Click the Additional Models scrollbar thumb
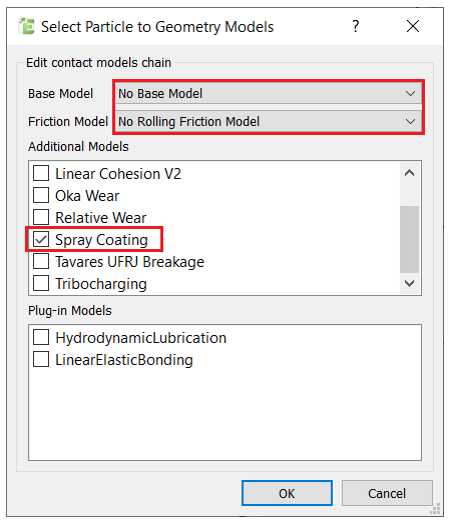 pyautogui.click(x=410, y=239)
